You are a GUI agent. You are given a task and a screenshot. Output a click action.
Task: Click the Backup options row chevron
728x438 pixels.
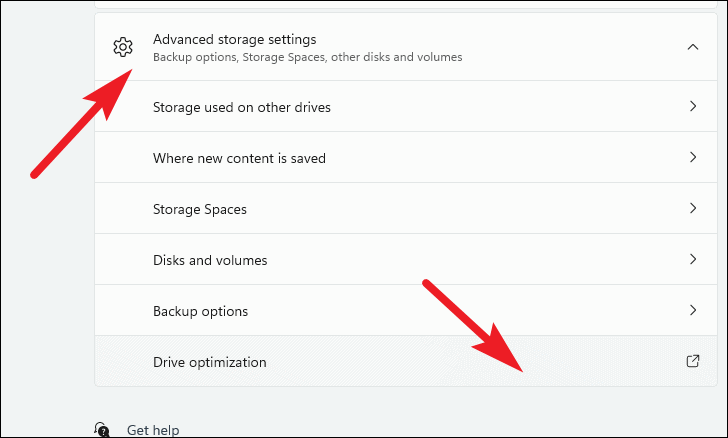click(x=693, y=310)
